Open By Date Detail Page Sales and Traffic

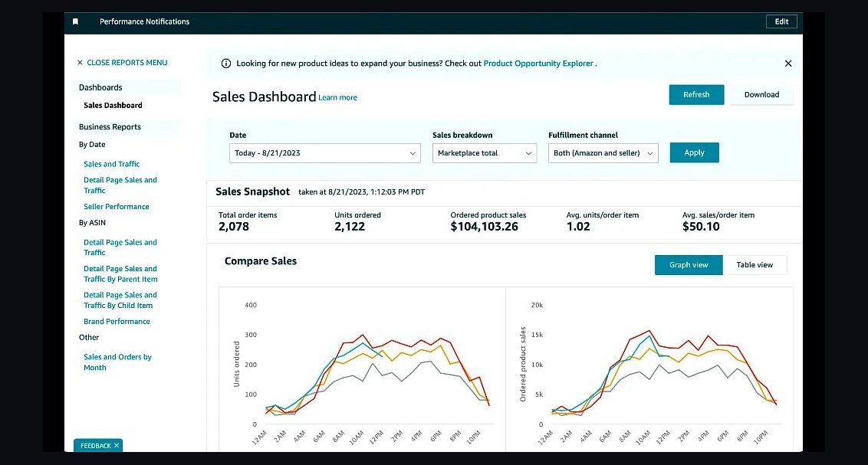coord(120,185)
